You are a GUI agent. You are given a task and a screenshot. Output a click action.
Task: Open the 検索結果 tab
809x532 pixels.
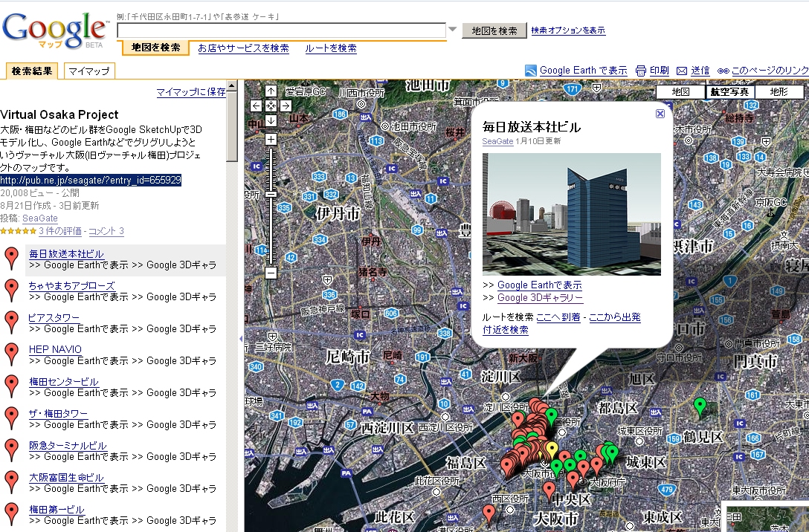click(x=32, y=71)
